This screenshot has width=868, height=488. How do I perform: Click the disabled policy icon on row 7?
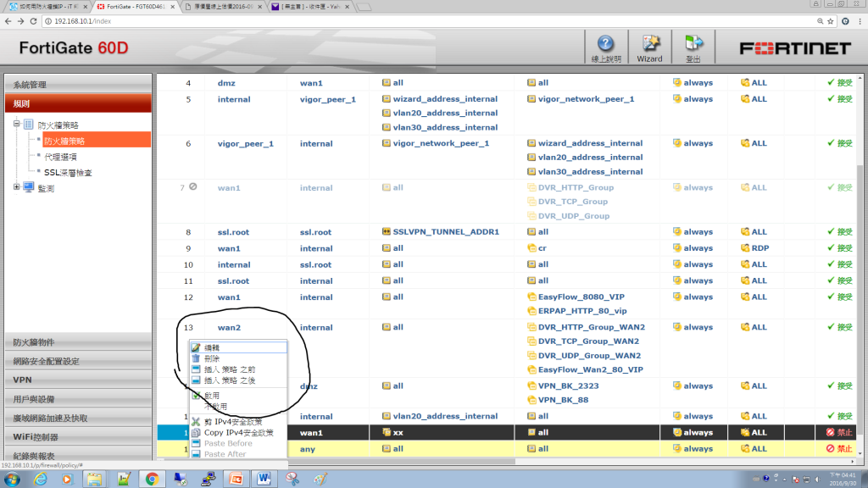192,187
